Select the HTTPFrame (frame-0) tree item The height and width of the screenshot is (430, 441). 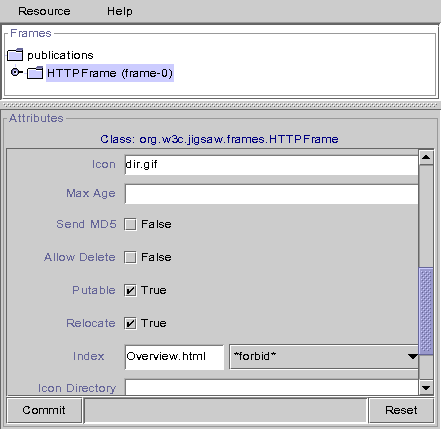tap(110, 73)
